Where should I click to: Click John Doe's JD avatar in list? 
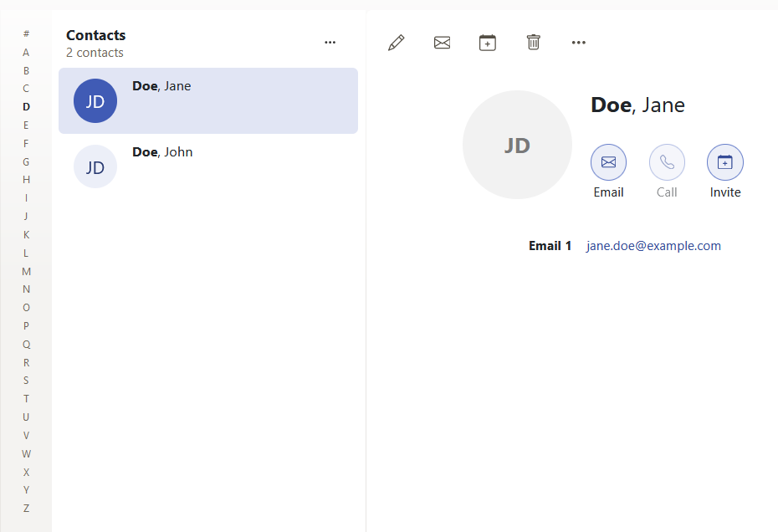[95, 166]
